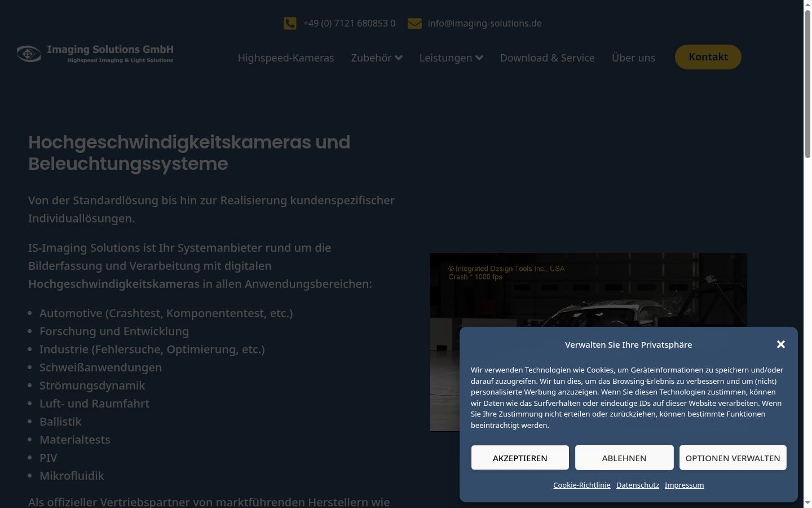Open the Imaging Solutions GmbH logo homepage
The width and height of the screenshot is (812, 508).
coord(95,54)
